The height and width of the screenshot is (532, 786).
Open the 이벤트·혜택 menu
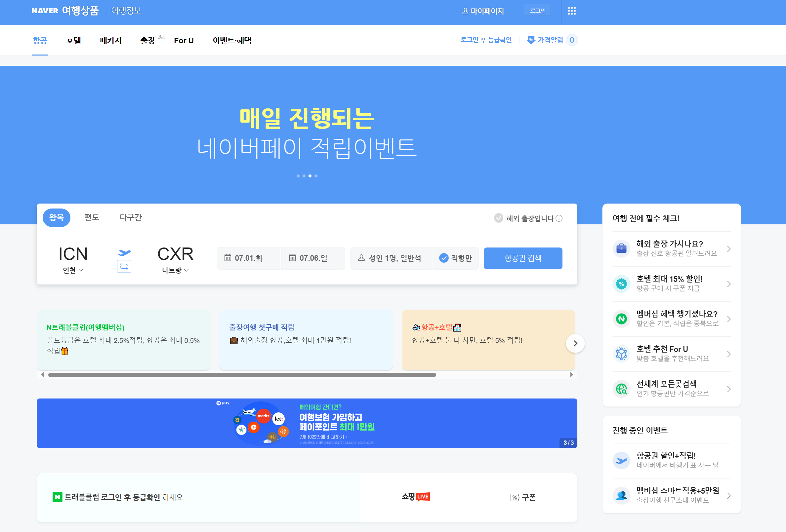pos(232,41)
